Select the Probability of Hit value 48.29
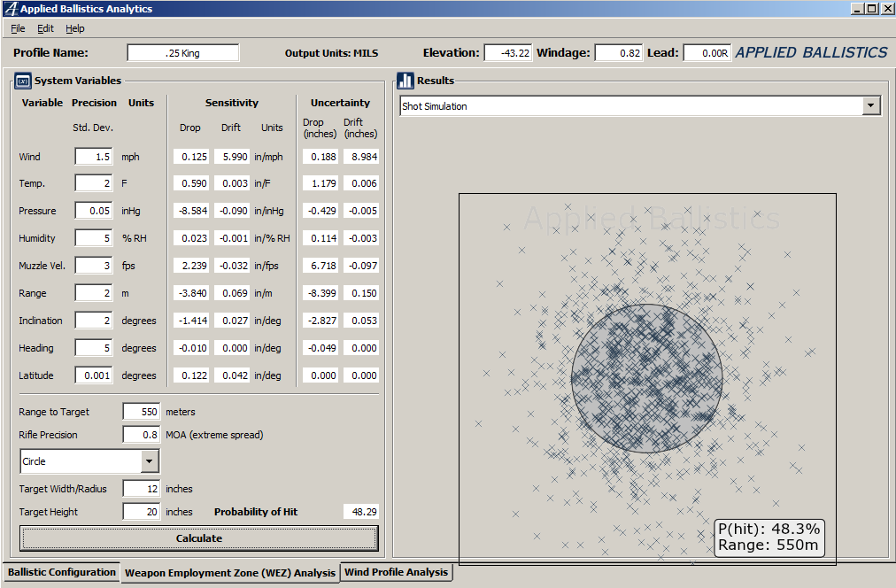The image size is (896, 588). coord(361,512)
